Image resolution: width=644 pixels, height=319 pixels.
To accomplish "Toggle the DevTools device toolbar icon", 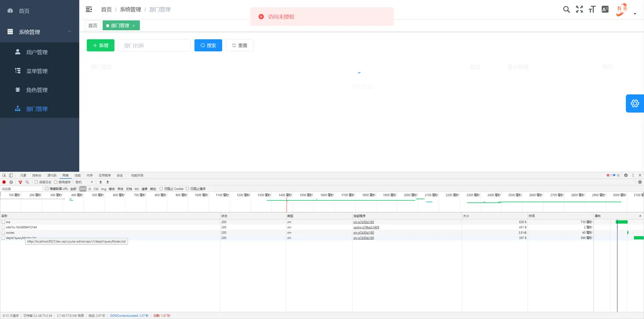I will tap(11, 175).
